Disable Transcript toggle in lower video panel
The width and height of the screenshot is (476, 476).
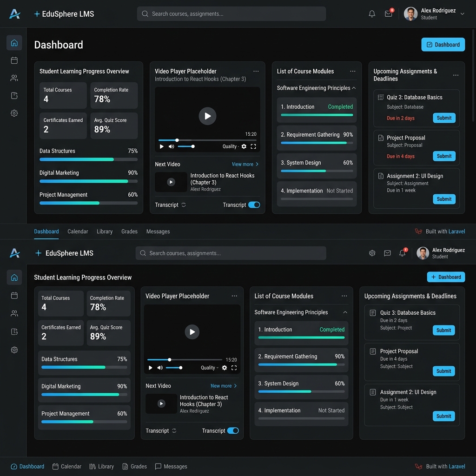tap(233, 430)
